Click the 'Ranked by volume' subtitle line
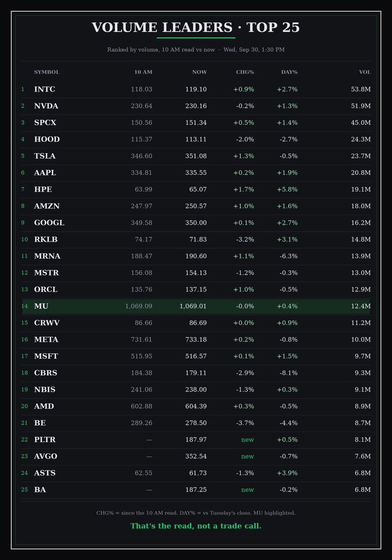Viewport: 392px width, 560px height. point(196,50)
